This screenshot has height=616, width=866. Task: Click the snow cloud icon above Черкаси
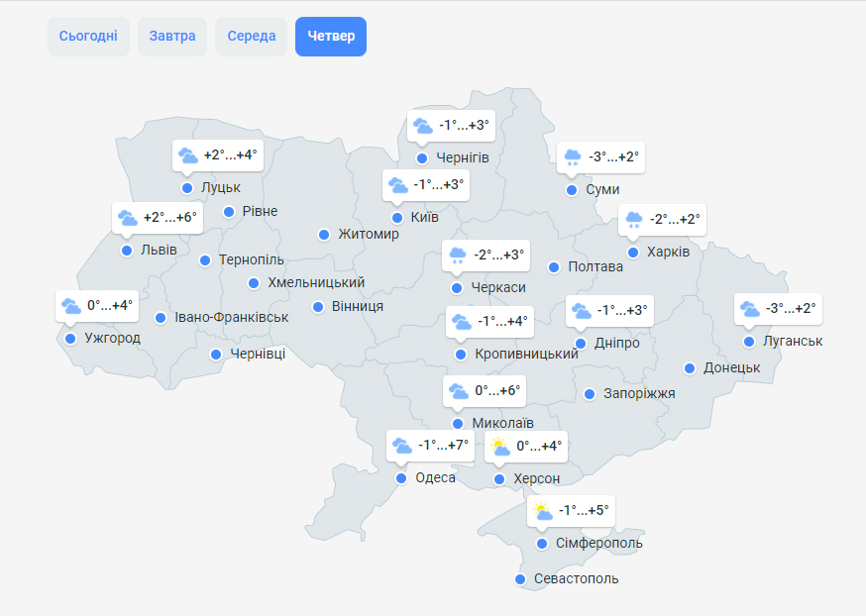pos(458,256)
